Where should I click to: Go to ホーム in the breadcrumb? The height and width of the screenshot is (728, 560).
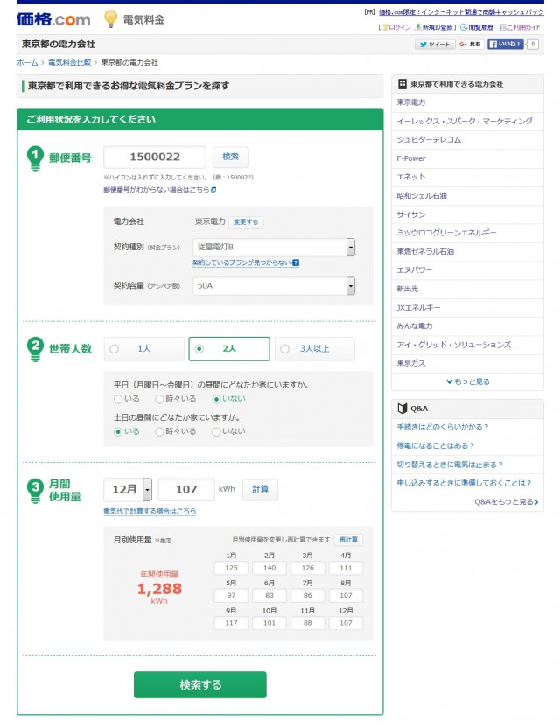point(27,63)
